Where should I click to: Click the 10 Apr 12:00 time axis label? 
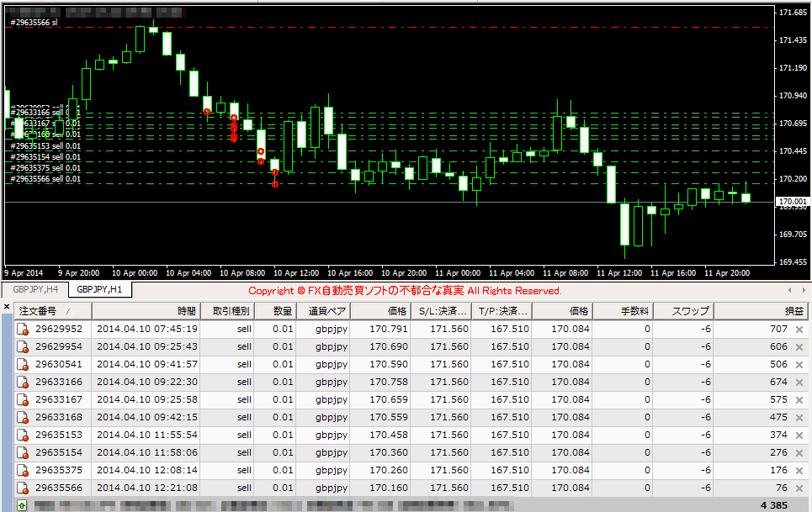(x=296, y=273)
